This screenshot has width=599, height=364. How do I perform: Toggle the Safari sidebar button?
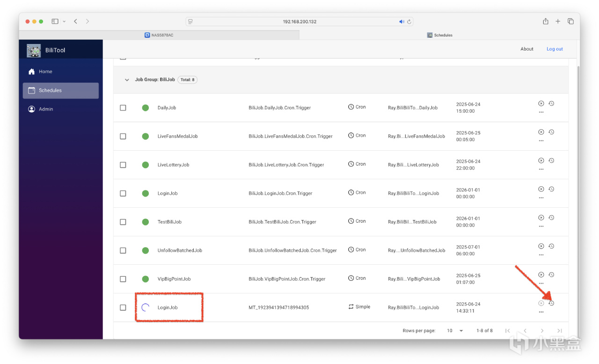pos(55,22)
